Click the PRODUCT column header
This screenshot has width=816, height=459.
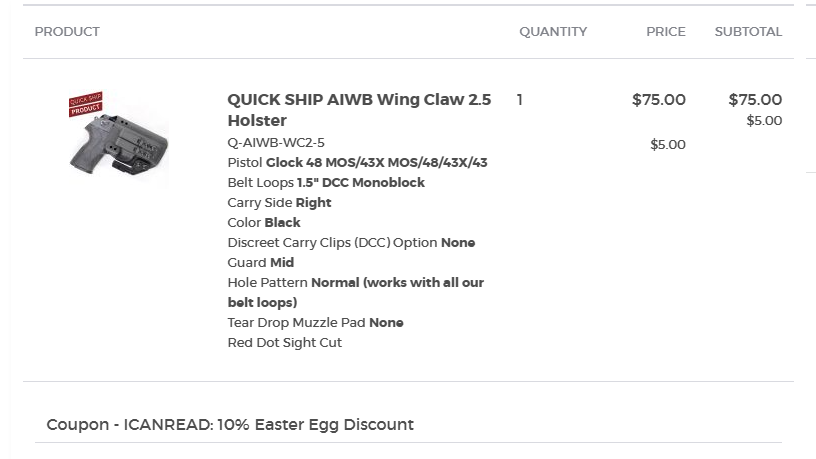click(67, 32)
